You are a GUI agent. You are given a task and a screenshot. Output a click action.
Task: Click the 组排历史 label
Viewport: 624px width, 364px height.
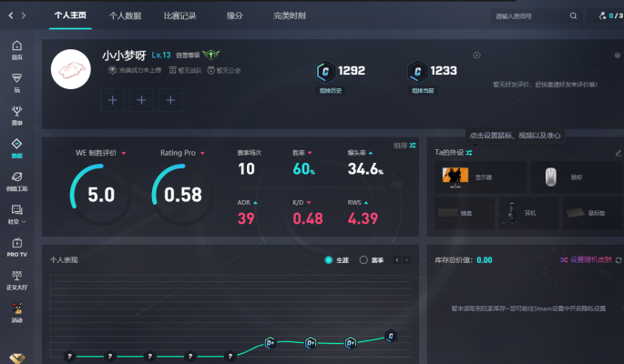click(331, 91)
